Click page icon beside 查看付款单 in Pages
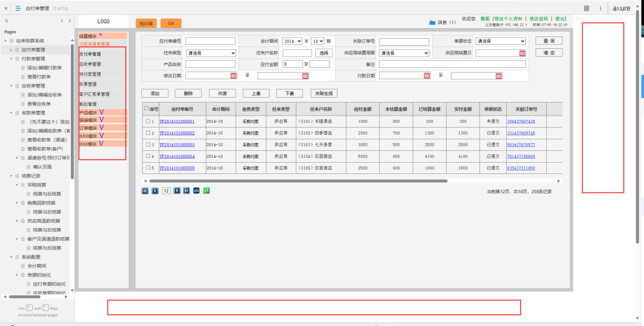Screen dimensions: 644x326 [x=23, y=77]
